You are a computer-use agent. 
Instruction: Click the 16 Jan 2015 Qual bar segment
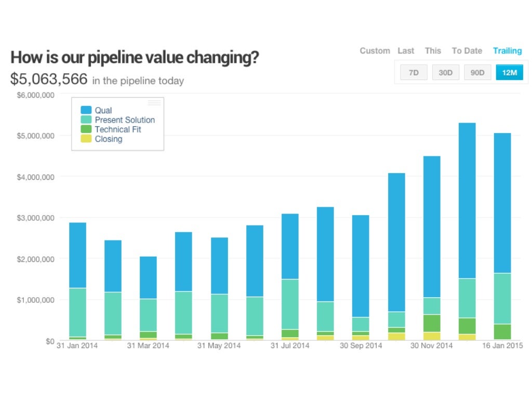pos(502,203)
